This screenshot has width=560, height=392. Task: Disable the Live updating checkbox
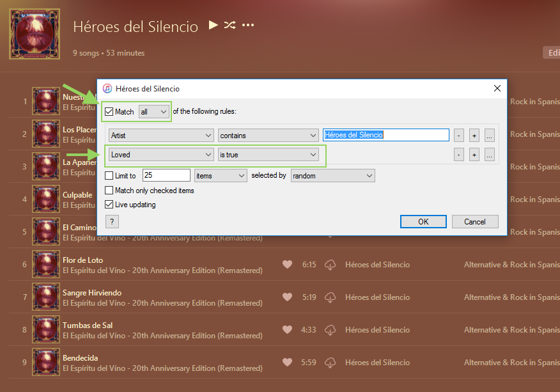click(x=109, y=205)
